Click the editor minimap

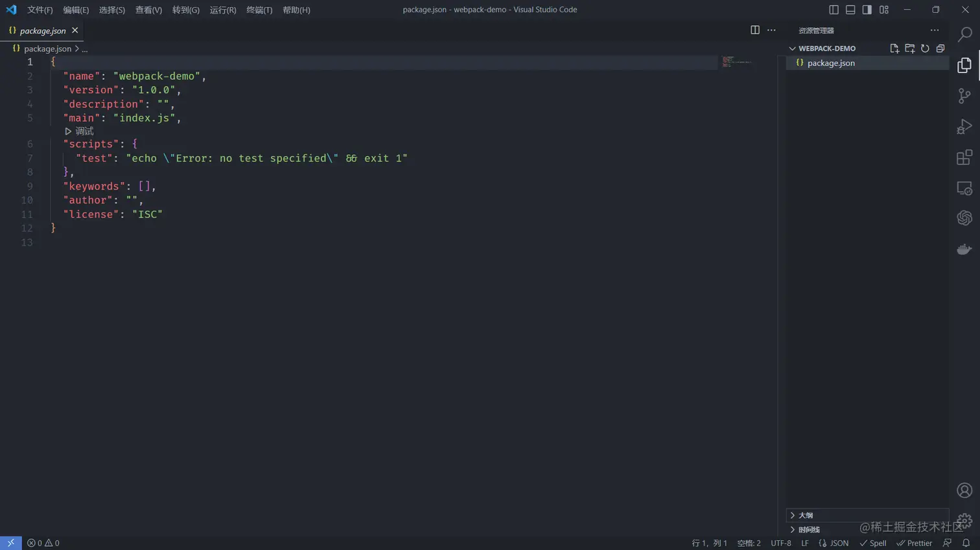pyautogui.click(x=737, y=62)
